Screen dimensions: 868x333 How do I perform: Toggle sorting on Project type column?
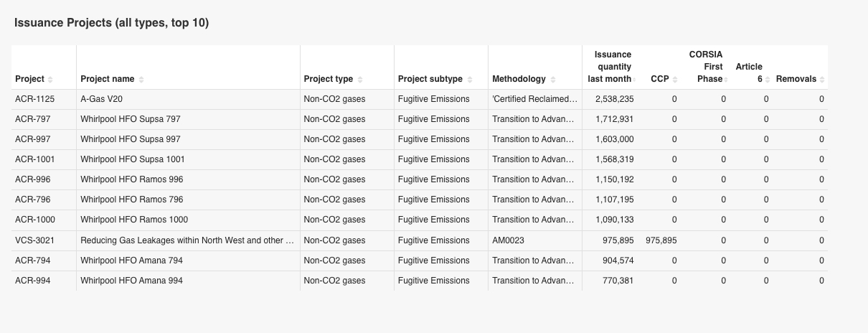click(359, 79)
